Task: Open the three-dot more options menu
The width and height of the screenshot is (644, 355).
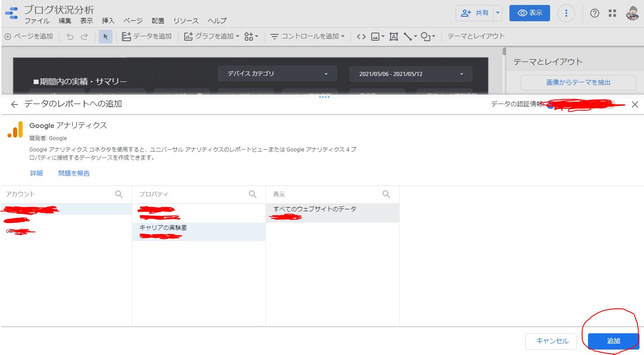Action: (566, 13)
